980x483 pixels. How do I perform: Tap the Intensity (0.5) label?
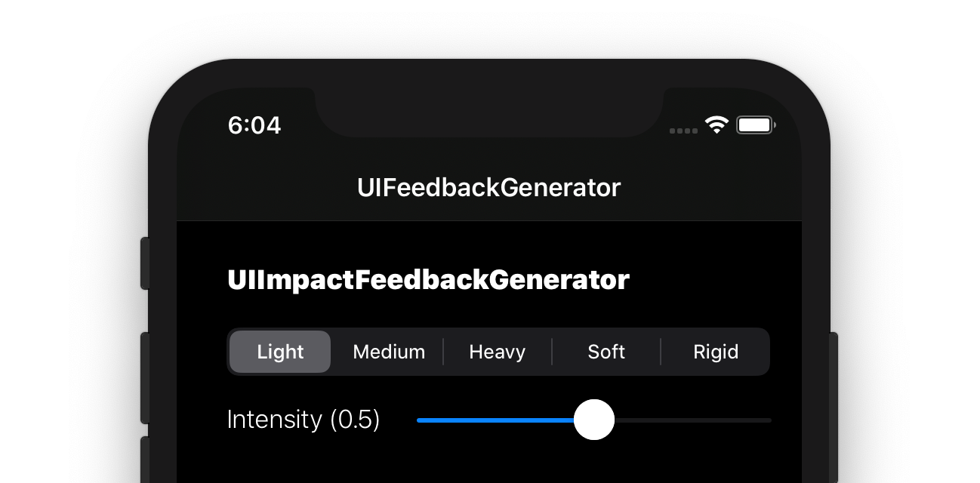[x=304, y=420]
